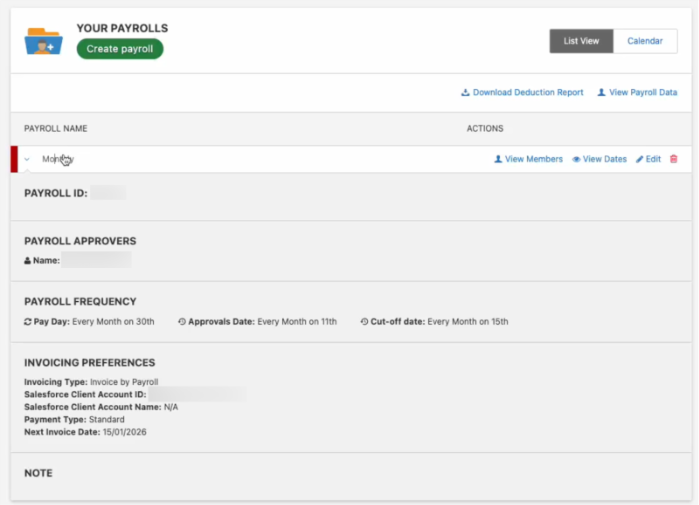
Task: Click the Edit payroll link
Action: pos(649,159)
